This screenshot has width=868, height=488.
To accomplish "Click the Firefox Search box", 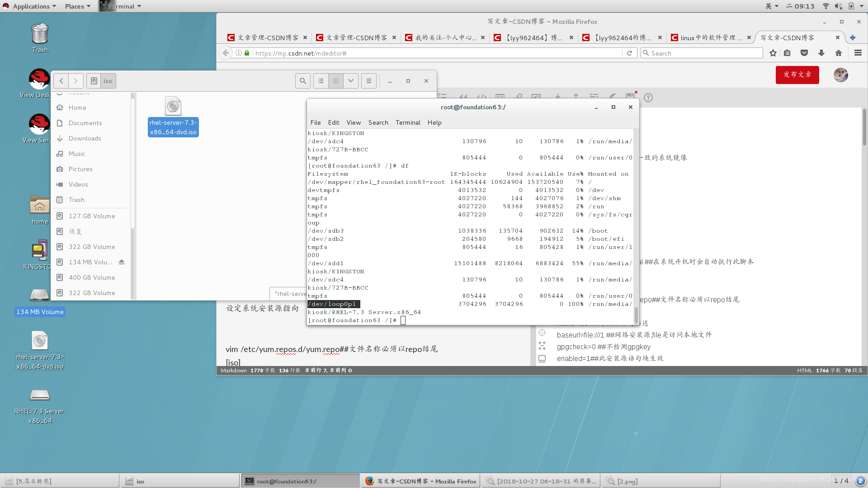I will (x=702, y=53).
